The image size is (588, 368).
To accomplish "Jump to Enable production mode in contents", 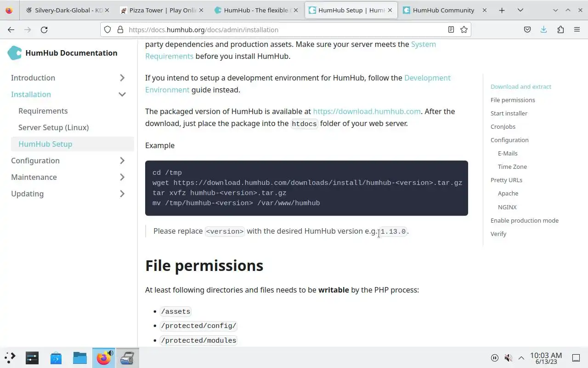I will (x=525, y=220).
